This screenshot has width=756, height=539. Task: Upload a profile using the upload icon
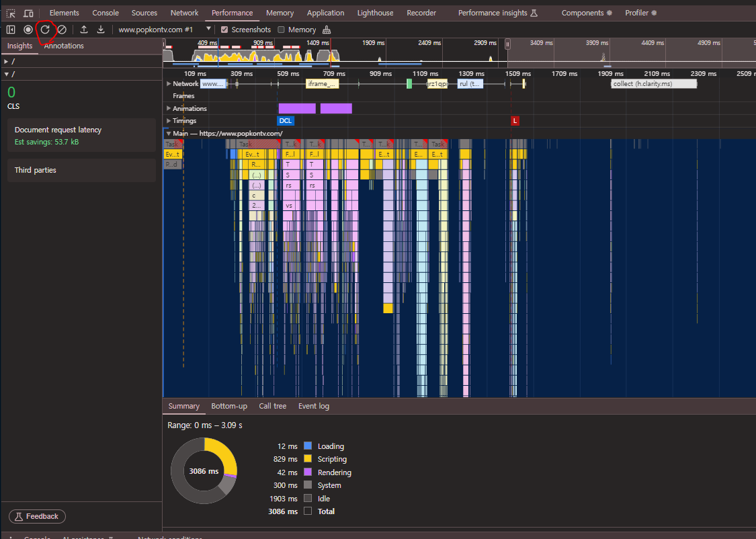[x=84, y=30]
